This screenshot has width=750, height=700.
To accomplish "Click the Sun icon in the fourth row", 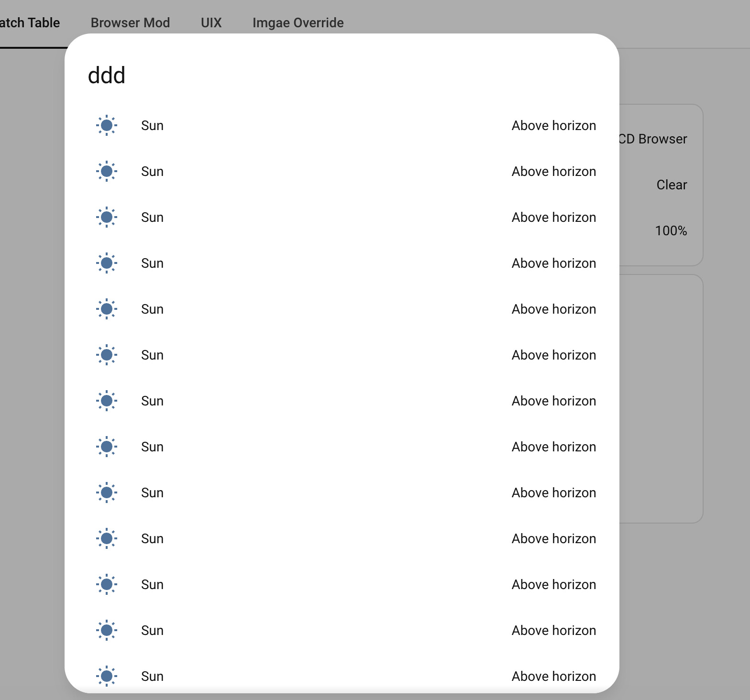I will pos(107,263).
